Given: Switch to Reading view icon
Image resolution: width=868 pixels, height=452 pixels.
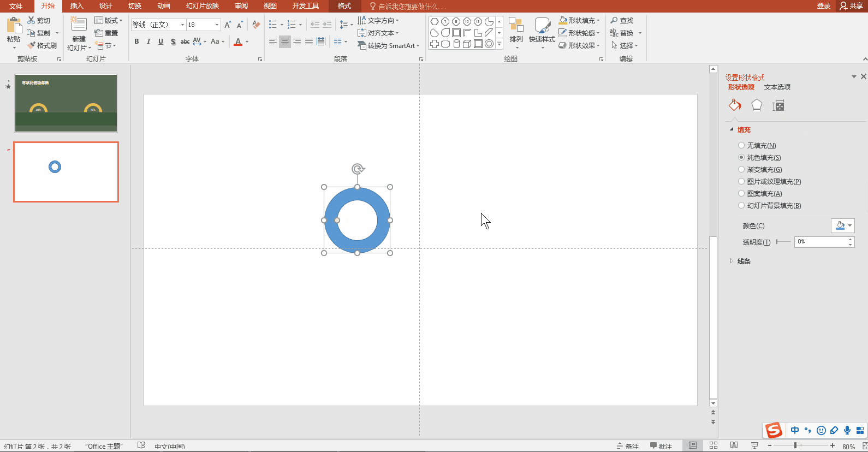Looking at the screenshot, I should pyautogui.click(x=734, y=445).
